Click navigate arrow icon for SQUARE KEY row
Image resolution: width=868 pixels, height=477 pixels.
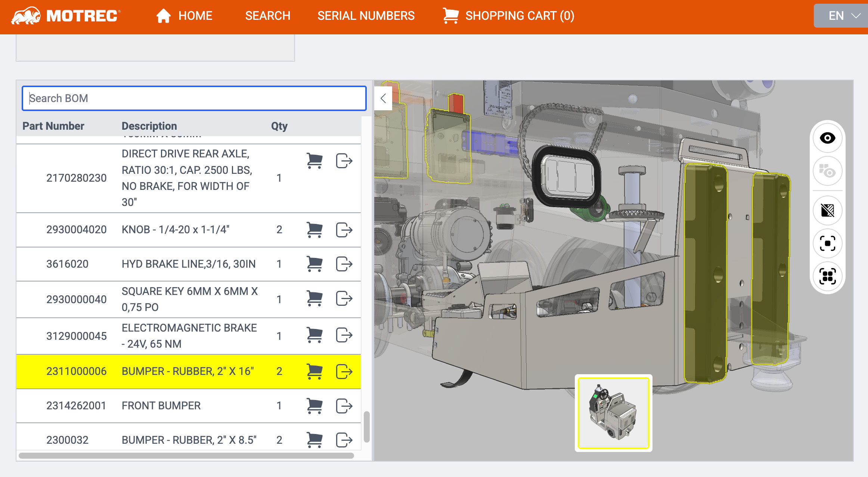(x=344, y=298)
